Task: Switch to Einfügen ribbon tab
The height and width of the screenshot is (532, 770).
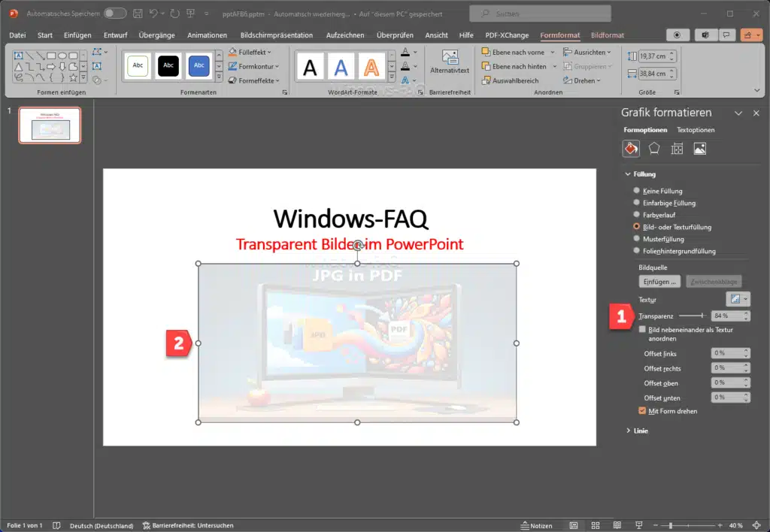Action: point(77,35)
